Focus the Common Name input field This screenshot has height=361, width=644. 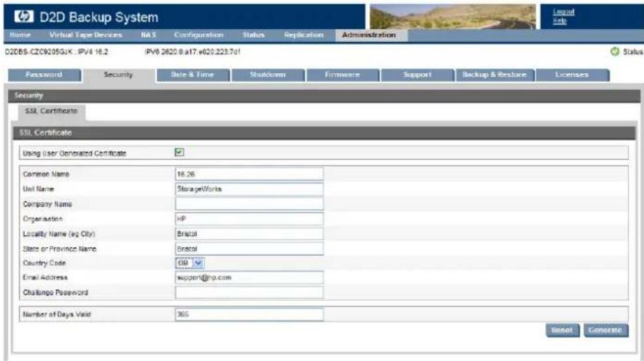(250, 174)
